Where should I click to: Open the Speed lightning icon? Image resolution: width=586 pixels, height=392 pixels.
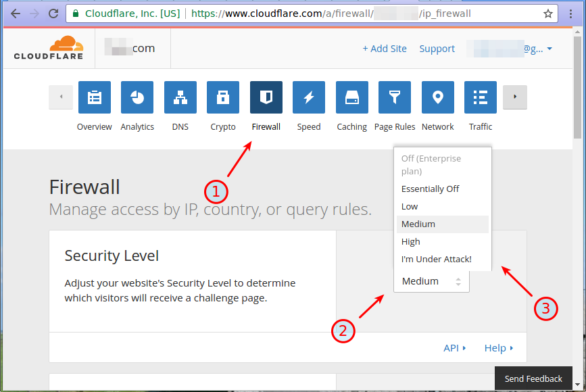[309, 97]
